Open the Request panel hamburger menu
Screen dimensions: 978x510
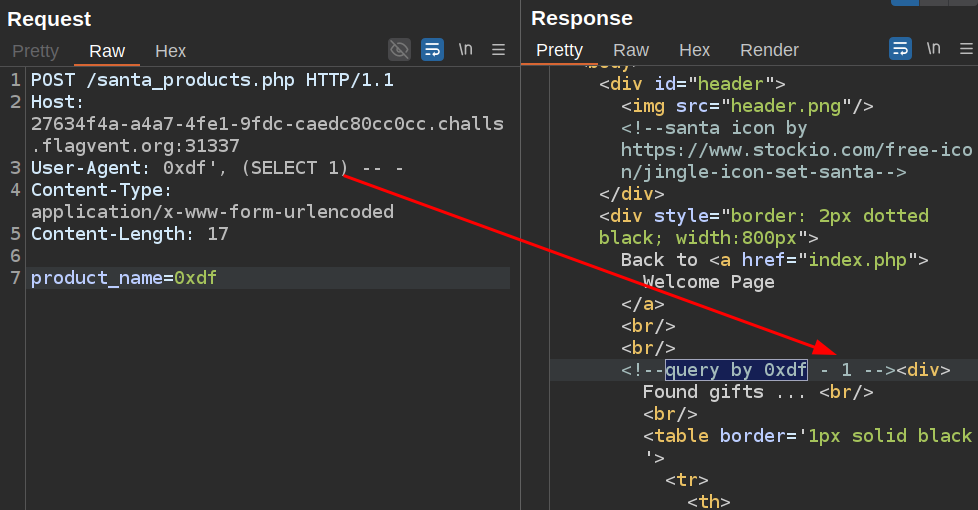tap(499, 49)
